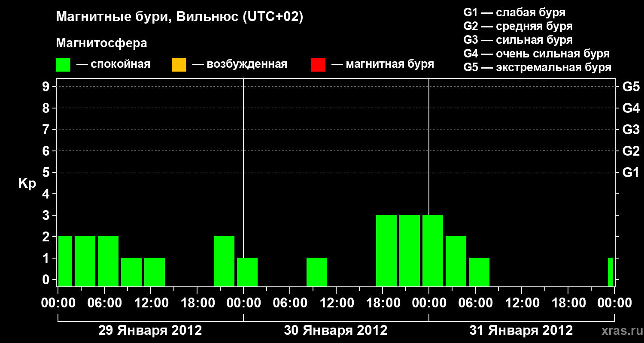This screenshot has height=343, width=644.
Task: Click 'G1 — слабая буря' legend line
Action: (514, 12)
